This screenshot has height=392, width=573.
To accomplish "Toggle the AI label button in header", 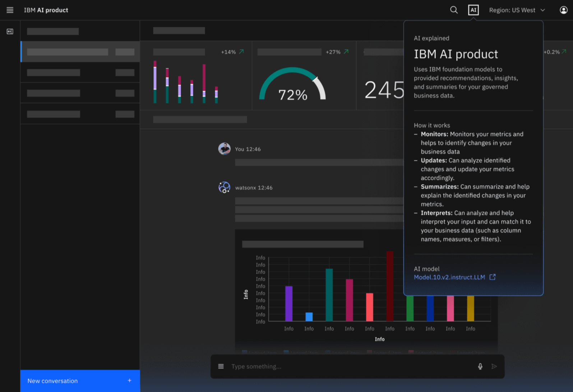I will [473, 10].
